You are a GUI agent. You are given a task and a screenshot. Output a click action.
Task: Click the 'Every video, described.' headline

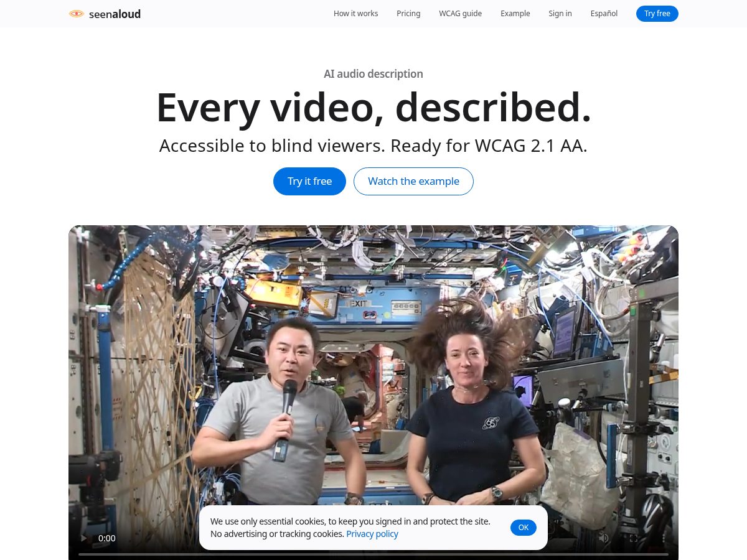click(x=374, y=108)
